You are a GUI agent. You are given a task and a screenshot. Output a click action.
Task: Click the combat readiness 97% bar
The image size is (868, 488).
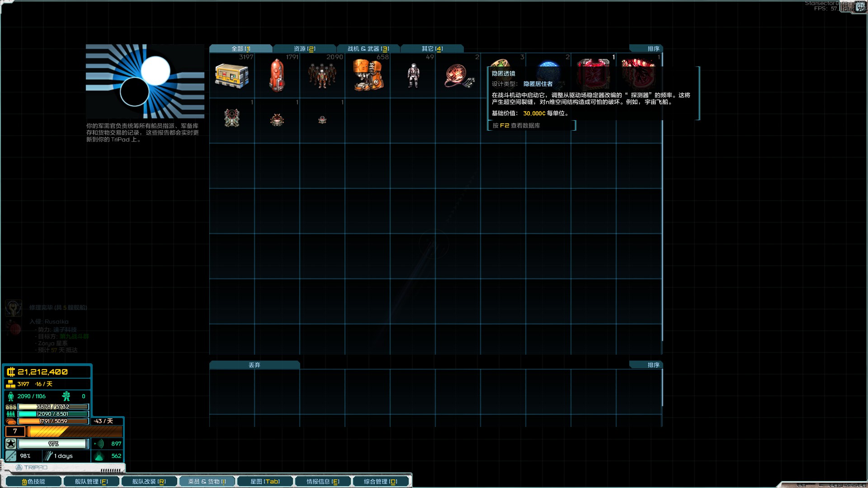tap(53, 444)
